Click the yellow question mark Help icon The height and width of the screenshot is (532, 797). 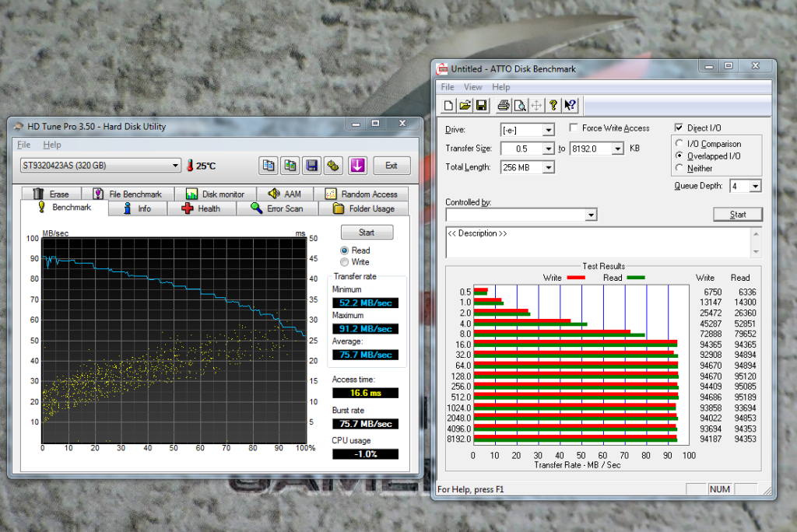click(553, 106)
